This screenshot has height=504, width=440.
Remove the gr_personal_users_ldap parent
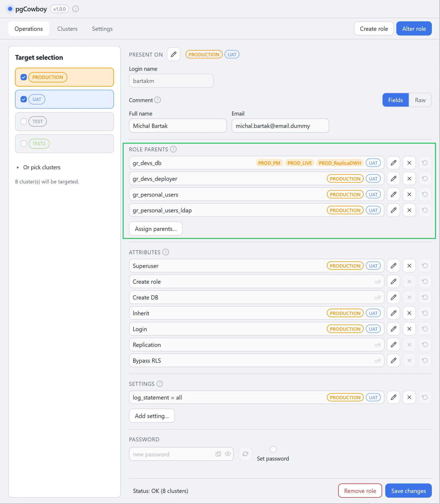pos(409,210)
